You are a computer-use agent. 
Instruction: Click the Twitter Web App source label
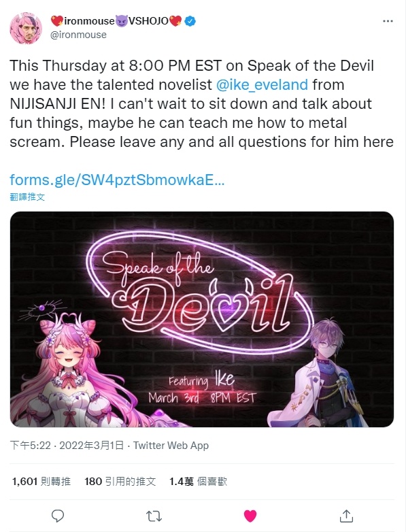coord(171,446)
